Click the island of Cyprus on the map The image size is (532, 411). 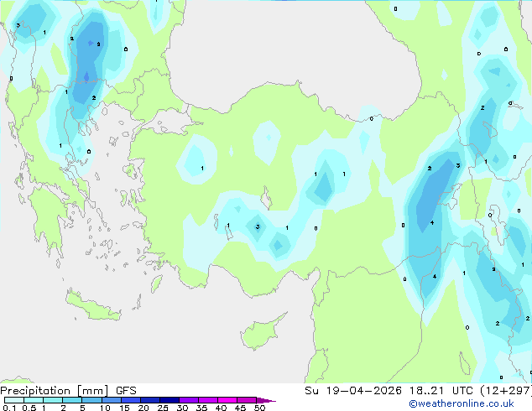pyautogui.click(x=261, y=332)
